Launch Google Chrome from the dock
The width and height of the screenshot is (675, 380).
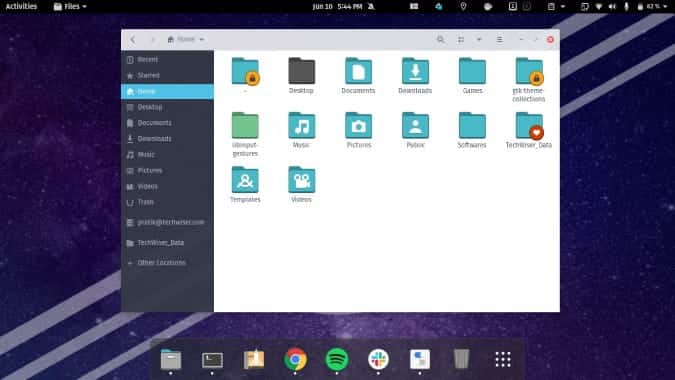click(295, 359)
